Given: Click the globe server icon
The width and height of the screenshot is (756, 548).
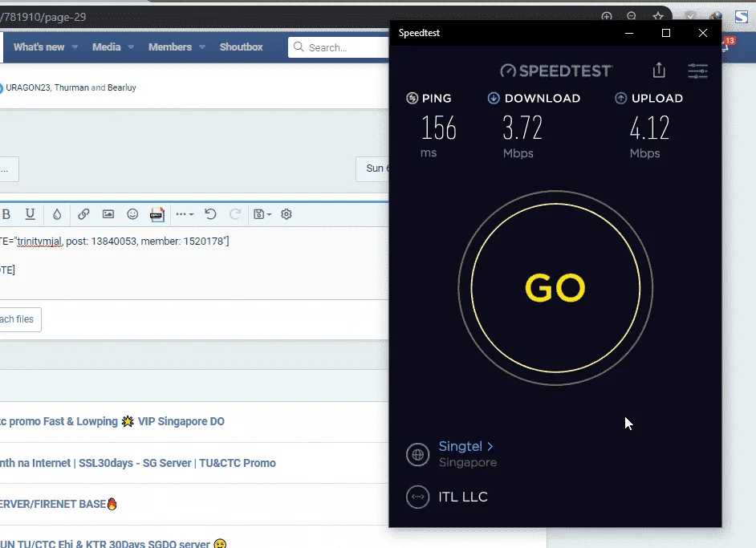Looking at the screenshot, I should 417,454.
